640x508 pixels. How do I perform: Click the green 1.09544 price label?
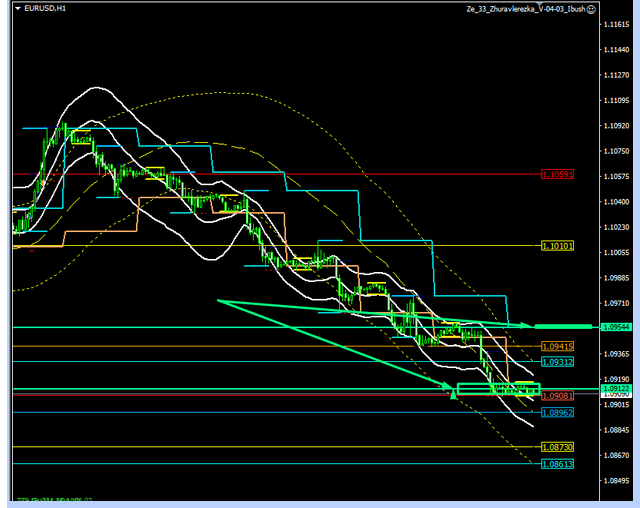[x=615, y=326]
